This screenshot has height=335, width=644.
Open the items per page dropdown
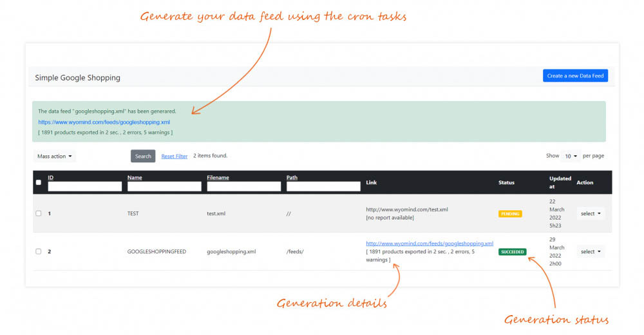571,156
